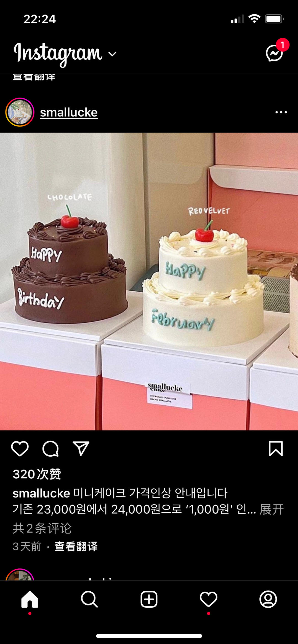Open the activity heart tab
The image size is (298, 644).
click(x=209, y=599)
